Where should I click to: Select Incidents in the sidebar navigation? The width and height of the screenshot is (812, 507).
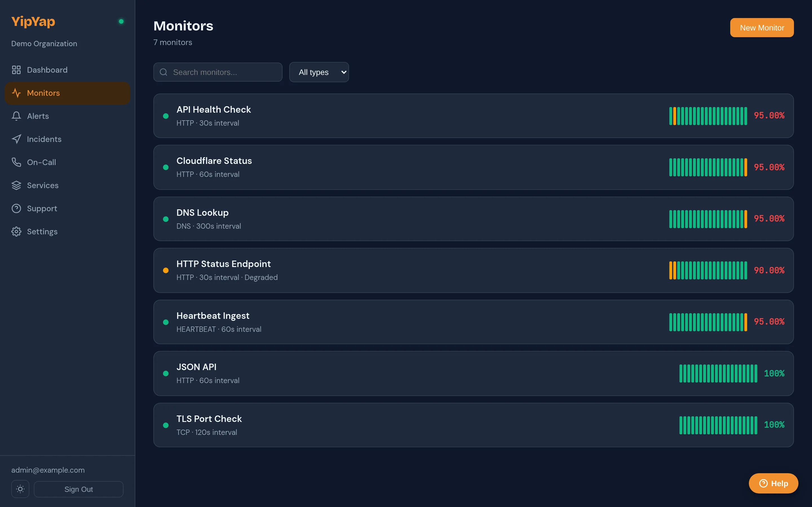click(x=44, y=139)
